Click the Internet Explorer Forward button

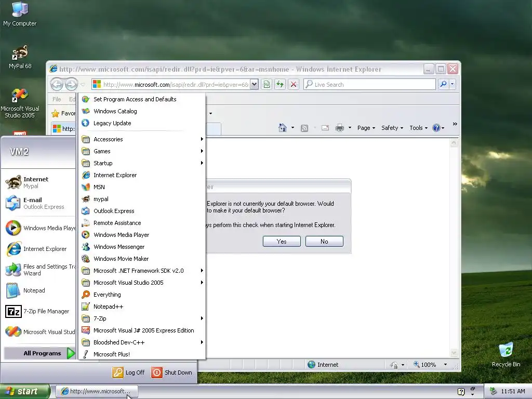coord(71,85)
